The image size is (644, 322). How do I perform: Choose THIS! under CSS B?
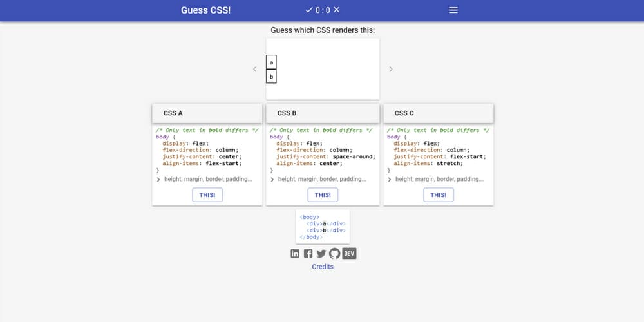[323, 195]
